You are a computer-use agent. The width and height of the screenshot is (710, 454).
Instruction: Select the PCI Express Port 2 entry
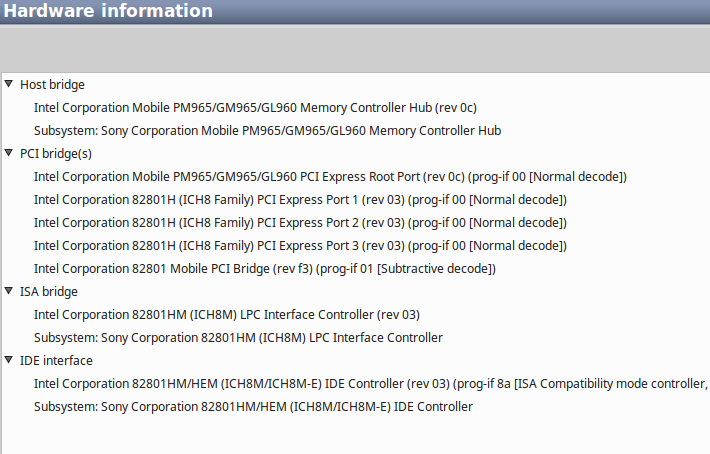300,222
